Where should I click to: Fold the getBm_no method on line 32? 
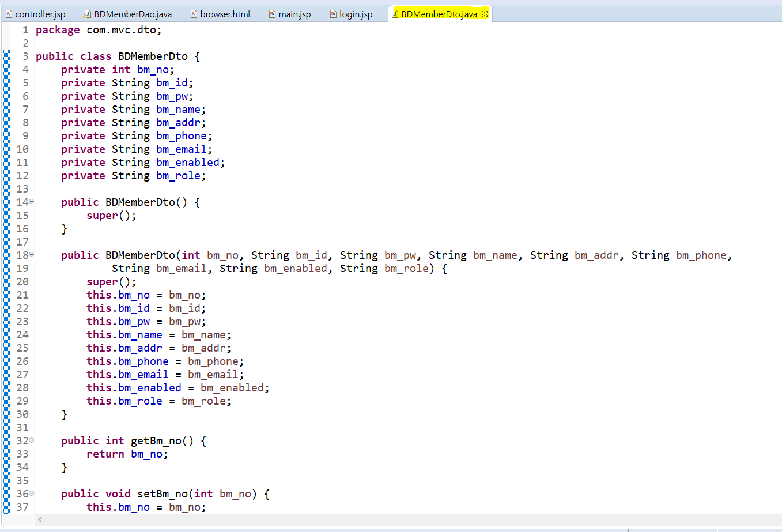pos(32,440)
